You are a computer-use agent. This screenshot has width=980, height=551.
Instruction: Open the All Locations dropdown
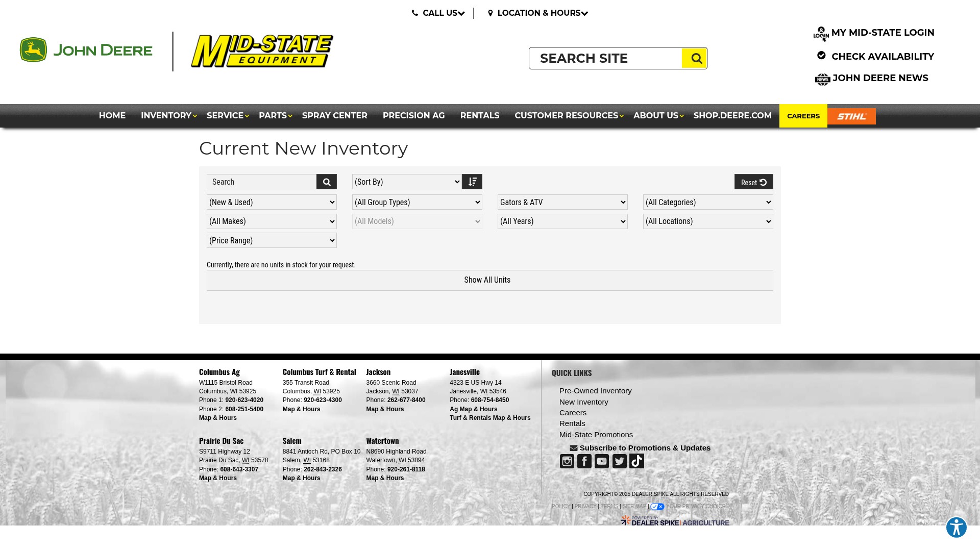click(x=708, y=221)
